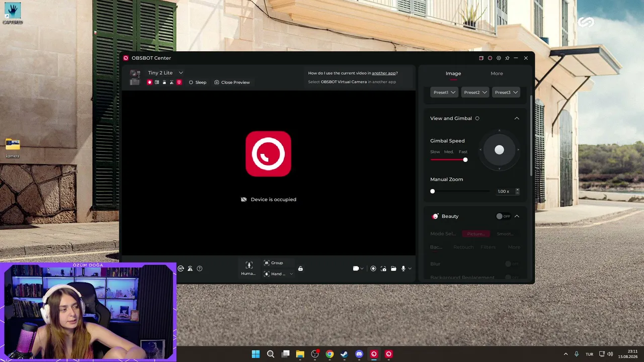Image resolution: width=644 pixels, height=362 pixels.
Task: Open File Explorer from the taskbar
Action: point(300,354)
